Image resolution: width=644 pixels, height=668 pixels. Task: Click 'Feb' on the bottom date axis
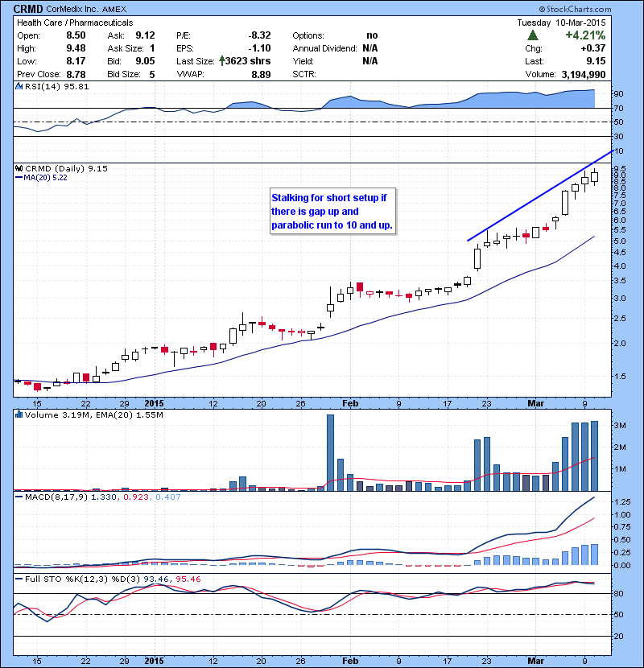350,661
